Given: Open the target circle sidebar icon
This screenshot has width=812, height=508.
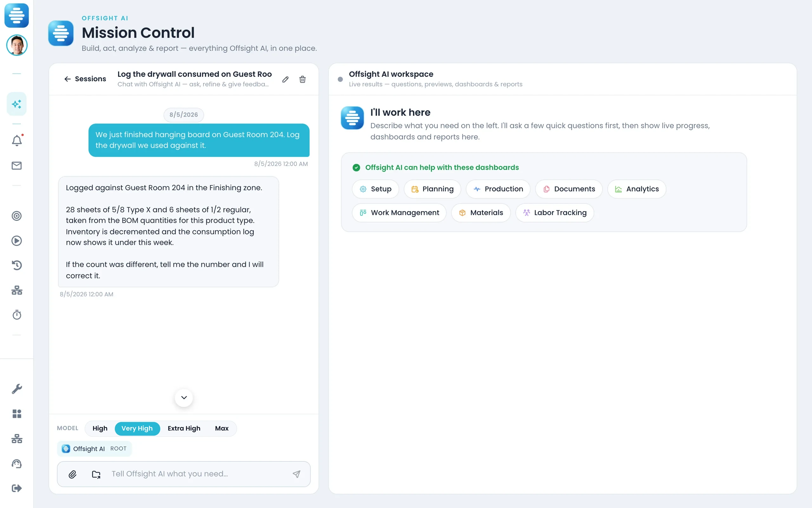Looking at the screenshot, I should (x=16, y=216).
